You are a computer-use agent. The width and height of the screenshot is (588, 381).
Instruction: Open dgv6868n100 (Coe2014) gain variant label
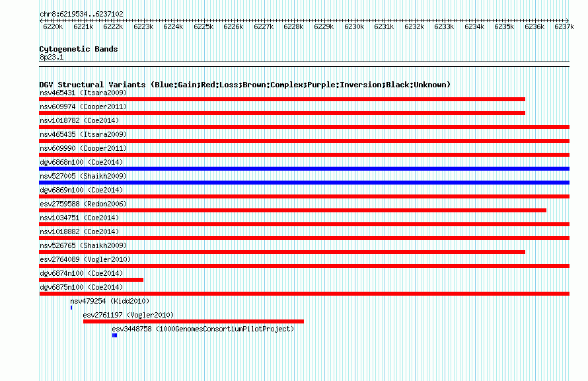[81, 162]
